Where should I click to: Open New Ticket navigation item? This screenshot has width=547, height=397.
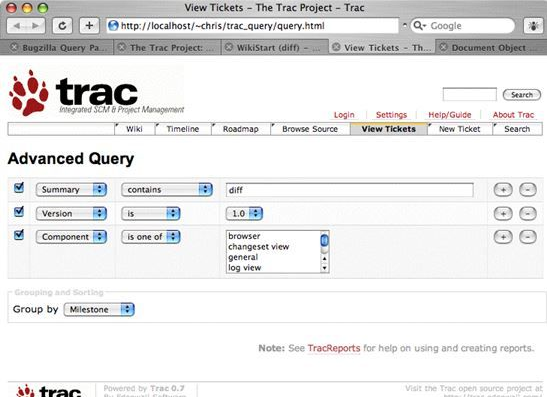point(460,129)
